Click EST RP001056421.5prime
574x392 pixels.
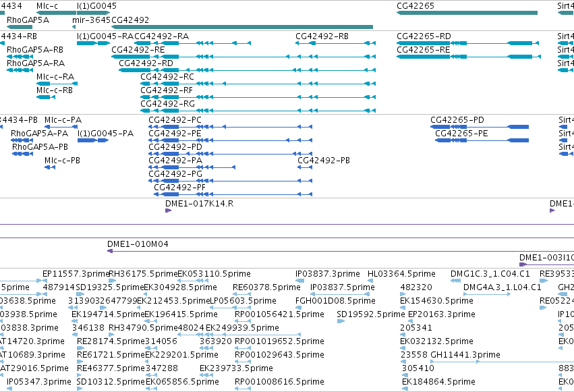279,314
